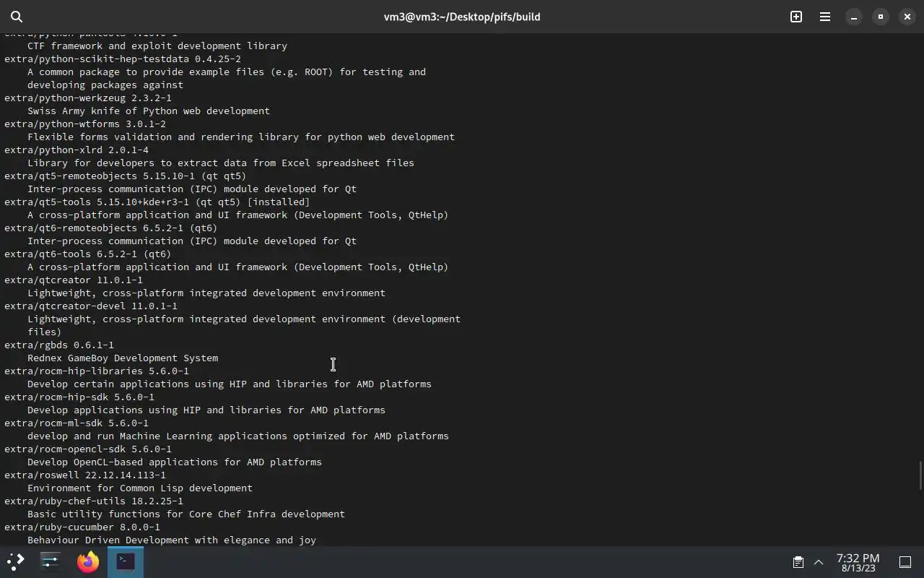The width and height of the screenshot is (924, 578).
Task: Click the line extra/python-xlrd 2.0.1-4
Action: [77, 150]
